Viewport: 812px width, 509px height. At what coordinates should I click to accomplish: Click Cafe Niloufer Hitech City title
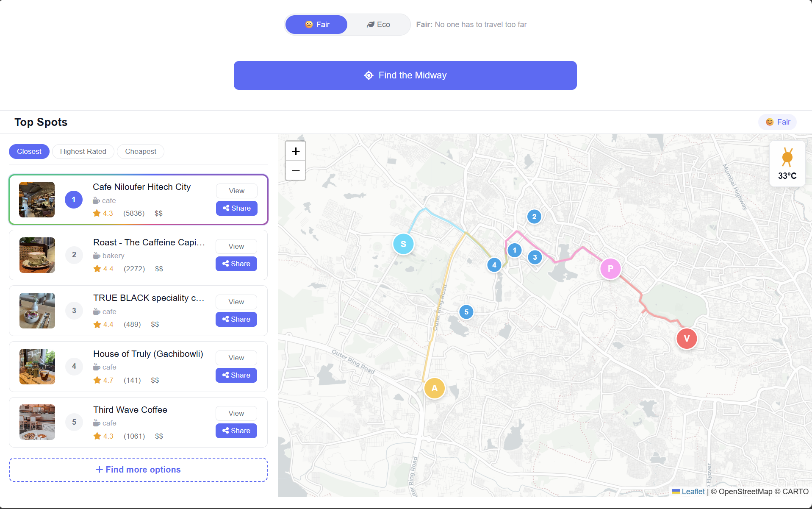[142, 187]
